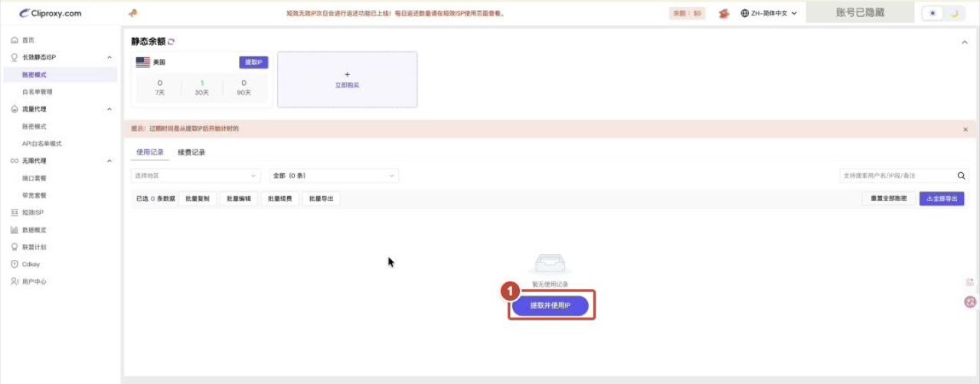Open 端口套餐 in sidebar
980x384 pixels.
tap(34, 178)
